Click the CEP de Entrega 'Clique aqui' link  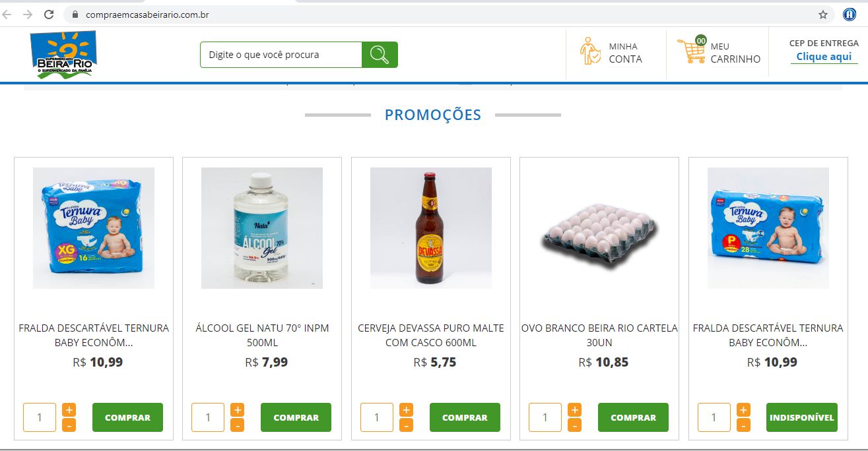pyautogui.click(x=824, y=57)
